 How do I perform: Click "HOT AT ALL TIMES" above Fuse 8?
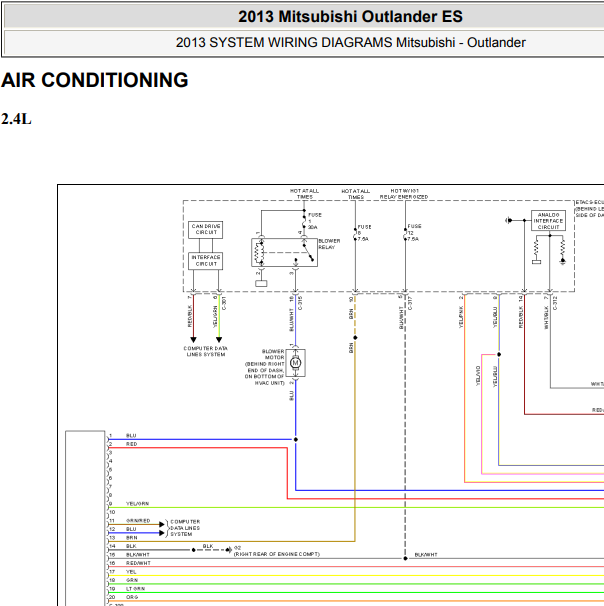[x=356, y=194]
